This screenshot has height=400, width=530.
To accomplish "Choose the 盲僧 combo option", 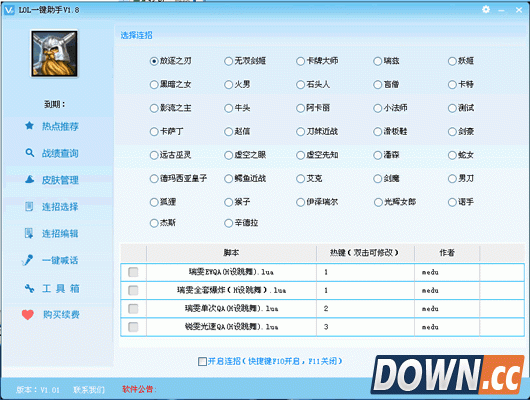I will (378, 85).
